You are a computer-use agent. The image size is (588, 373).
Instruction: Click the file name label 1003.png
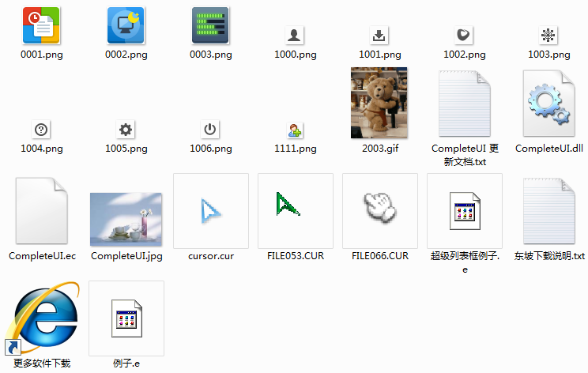549,55
